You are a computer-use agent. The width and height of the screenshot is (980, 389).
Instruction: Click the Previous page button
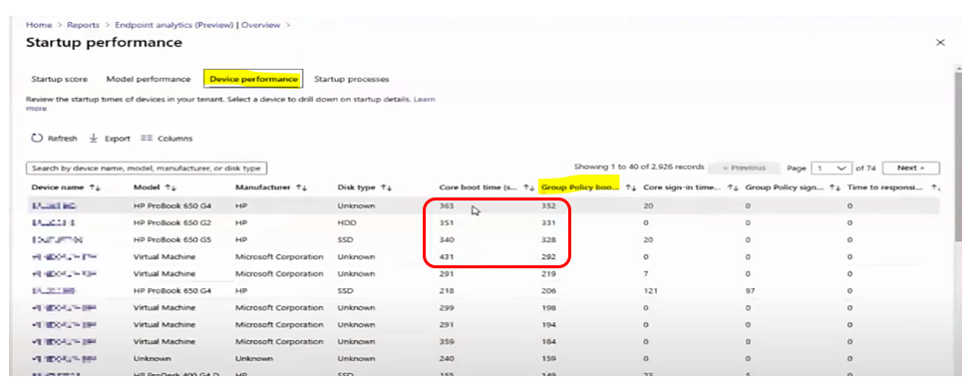(x=744, y=169)
